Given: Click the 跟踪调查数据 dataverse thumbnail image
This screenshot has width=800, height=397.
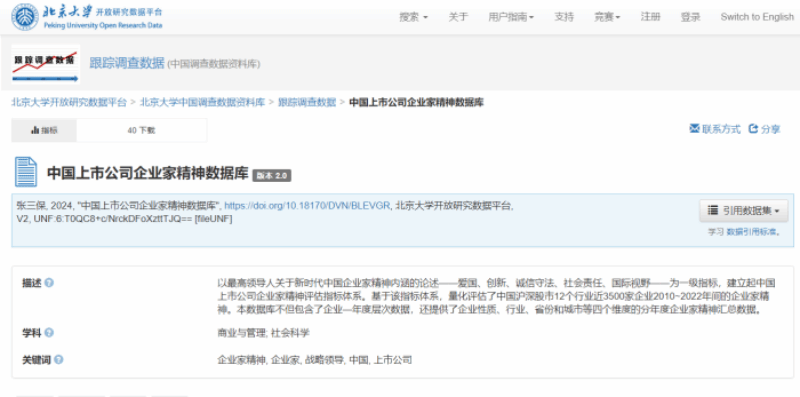Looking at the screenshot, I should tap(45, 64).
